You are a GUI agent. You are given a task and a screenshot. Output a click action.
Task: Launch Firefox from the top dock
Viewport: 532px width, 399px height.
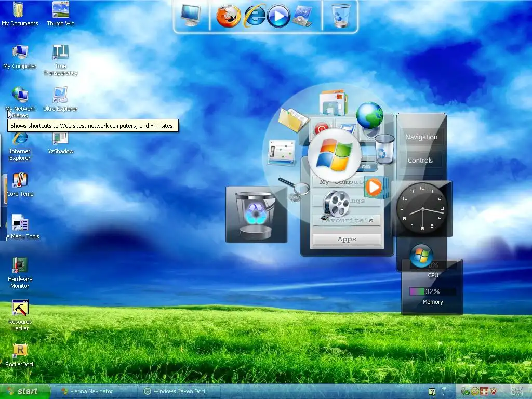tap(229, 16)
